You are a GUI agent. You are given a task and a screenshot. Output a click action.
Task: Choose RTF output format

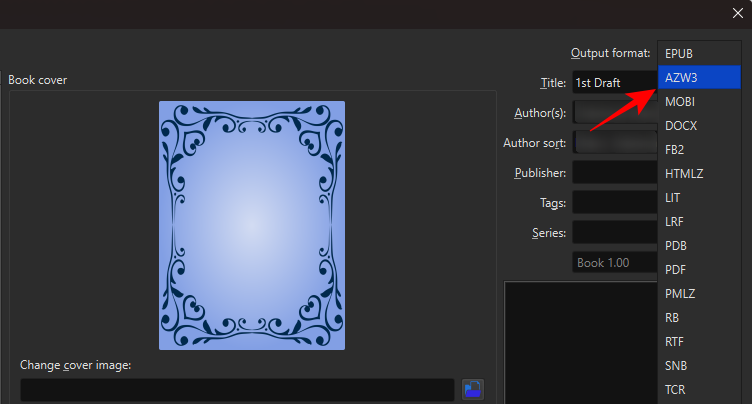(699, 342)
